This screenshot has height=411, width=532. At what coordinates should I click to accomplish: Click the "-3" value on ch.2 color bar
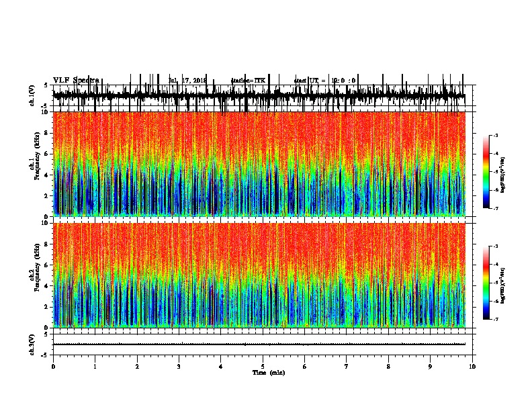coord(495,246)
